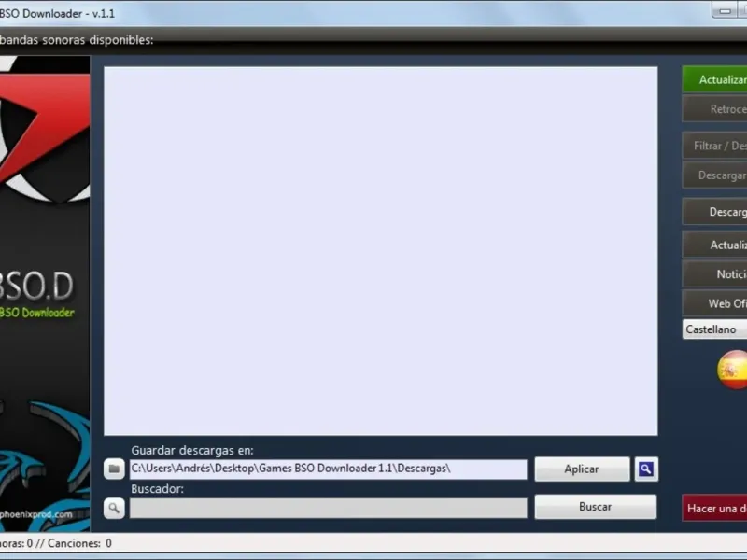Click the BSO Downloader logo banner
The width and height of the screenshot is (747, 560).
[45, 293]
